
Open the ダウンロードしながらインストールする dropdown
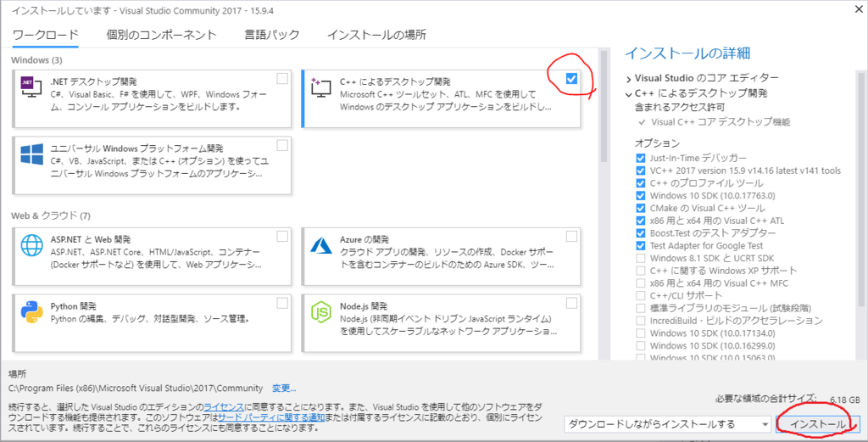[x=668, y=425]
